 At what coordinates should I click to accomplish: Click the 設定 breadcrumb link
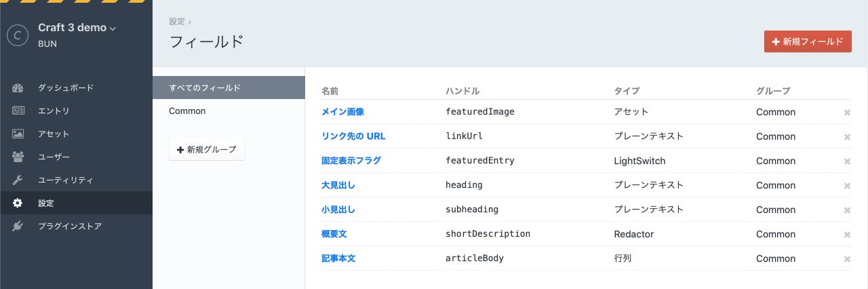(177, 22)
